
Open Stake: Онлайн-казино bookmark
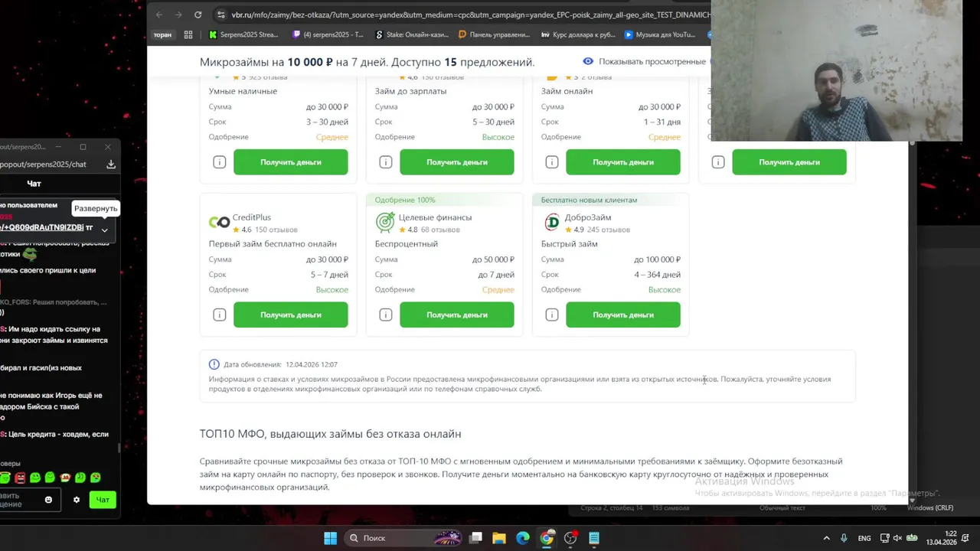[411, 34]
